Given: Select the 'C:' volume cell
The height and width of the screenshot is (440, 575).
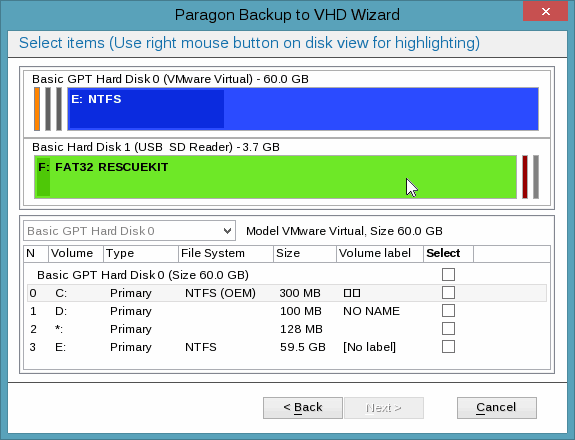Looking at the screenshot, I should coord(61,293).
